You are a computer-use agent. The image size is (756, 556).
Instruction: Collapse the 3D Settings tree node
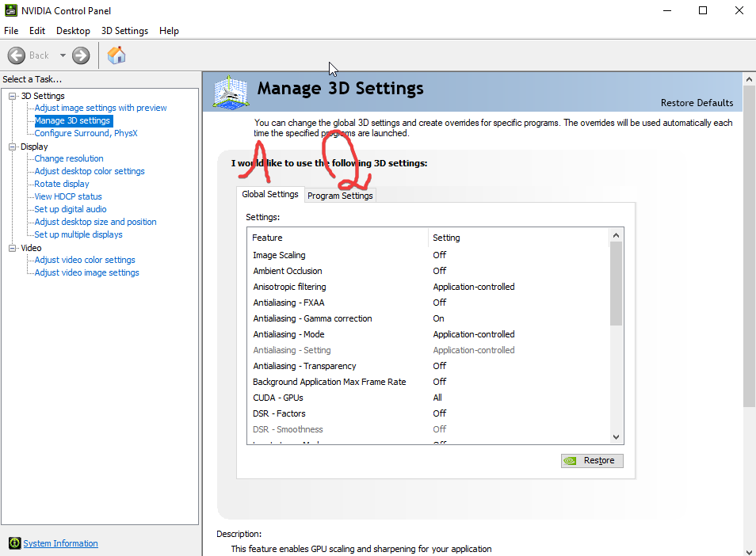[x=13, y=96]
